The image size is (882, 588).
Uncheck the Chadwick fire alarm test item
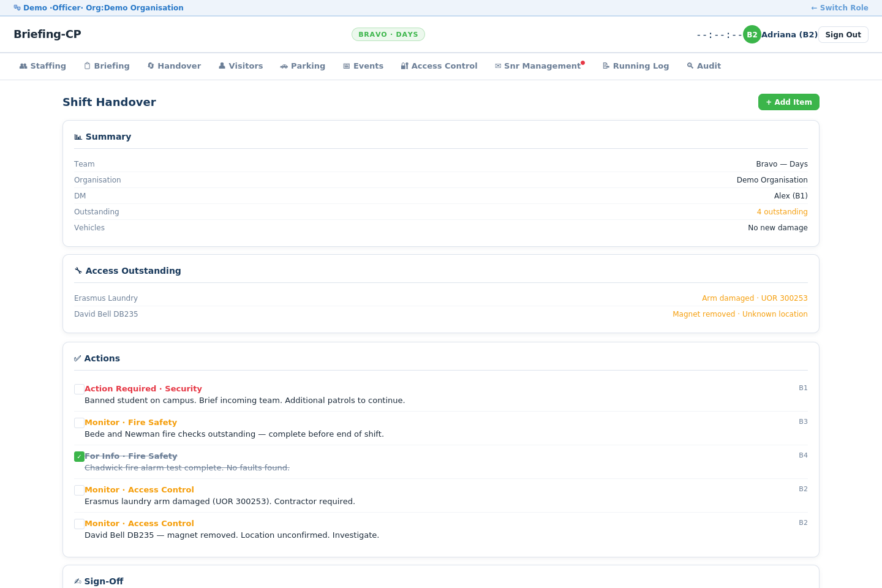79,456
